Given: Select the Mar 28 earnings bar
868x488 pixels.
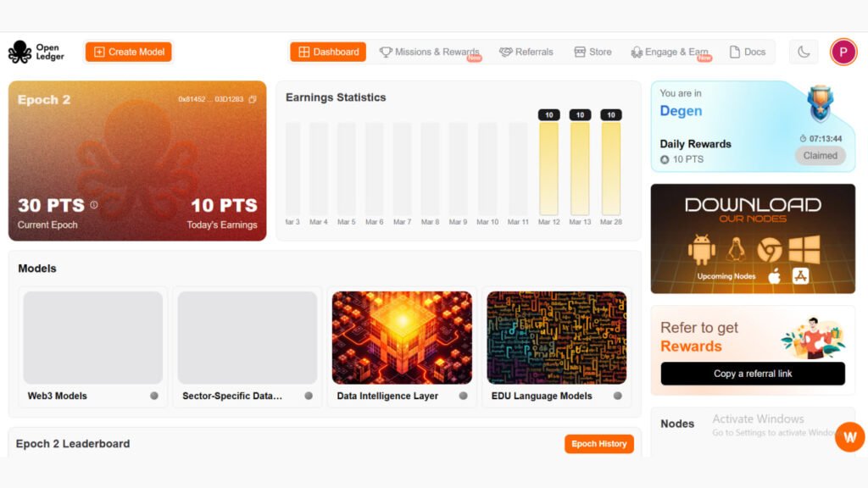Looking at the screenshot, I should click(x=611, y=169).
